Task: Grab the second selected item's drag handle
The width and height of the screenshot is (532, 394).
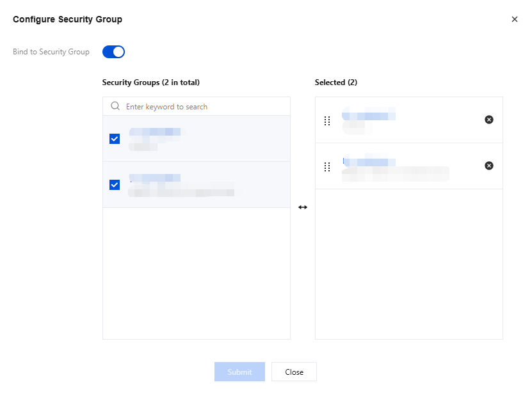Action: coord(327,166)
